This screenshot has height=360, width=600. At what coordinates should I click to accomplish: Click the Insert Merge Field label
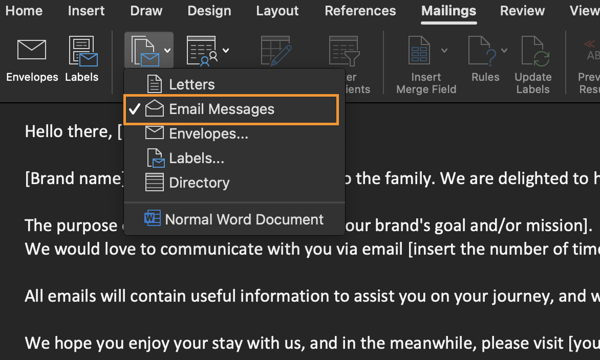[426, 83]
